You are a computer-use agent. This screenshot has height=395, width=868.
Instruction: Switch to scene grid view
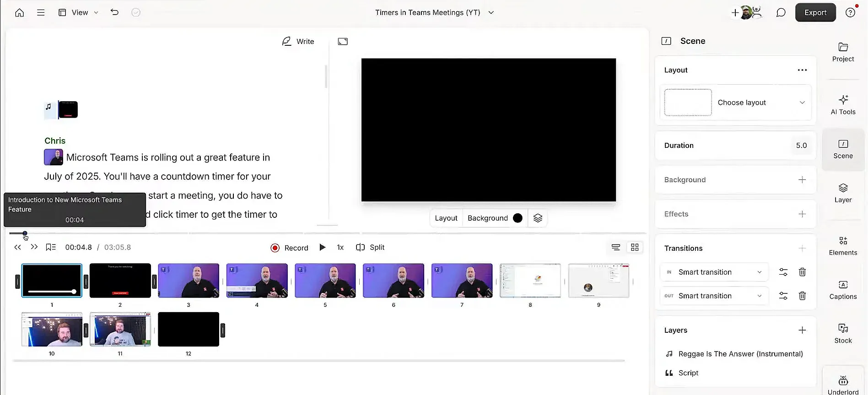coord(635,247)
